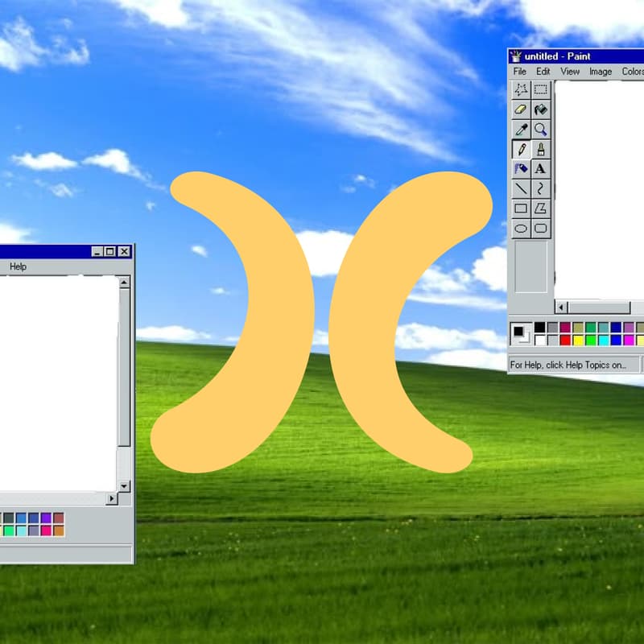Pick the bright cyan swatch in the right palette
Screen dimensions: 644x644
pos(603,340)
